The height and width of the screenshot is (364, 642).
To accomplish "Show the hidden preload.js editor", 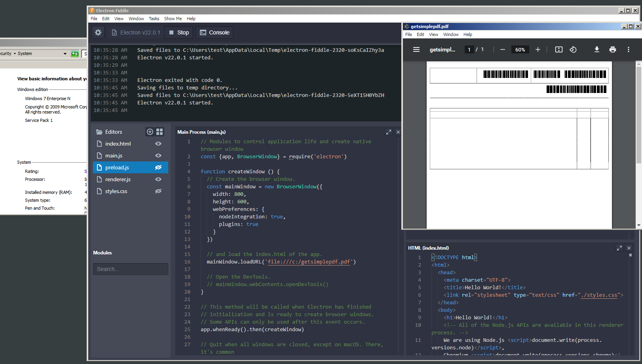I will point(158,167).
